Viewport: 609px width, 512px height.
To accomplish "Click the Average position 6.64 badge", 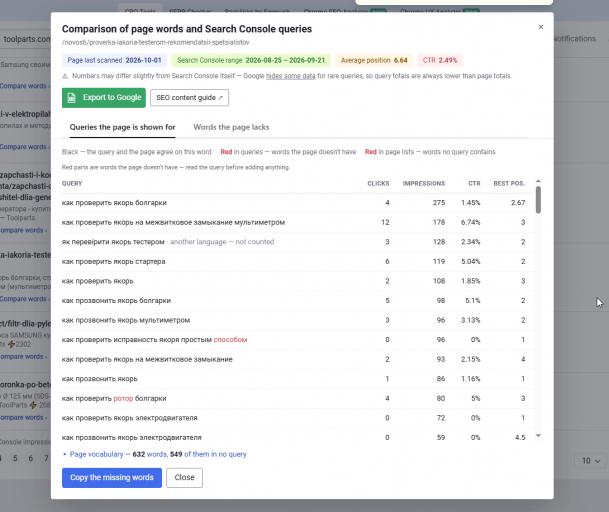I will pyautogui.click(x=374, y=60).
